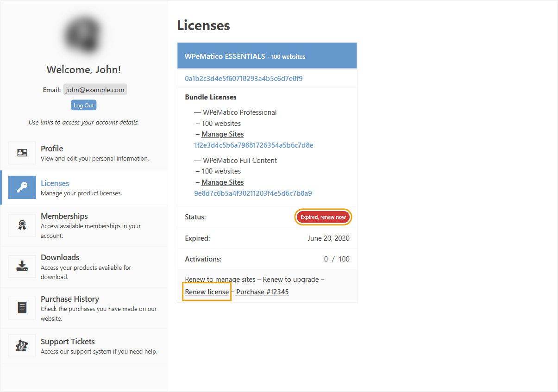This screenshot has width=558, height=392.
Task: Click the Licenses key icon
Action: pyautogui.click(x=22, y=187)
